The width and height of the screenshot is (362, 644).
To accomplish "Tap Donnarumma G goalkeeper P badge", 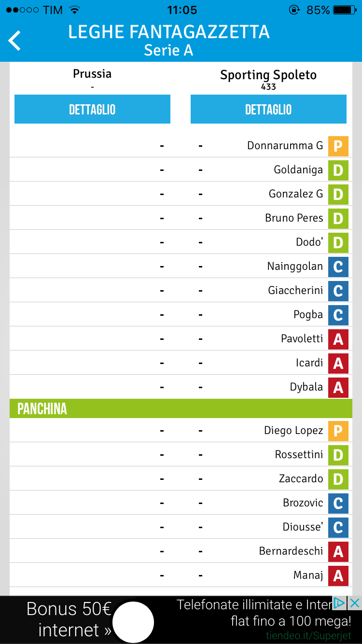I will coord(338,146).
